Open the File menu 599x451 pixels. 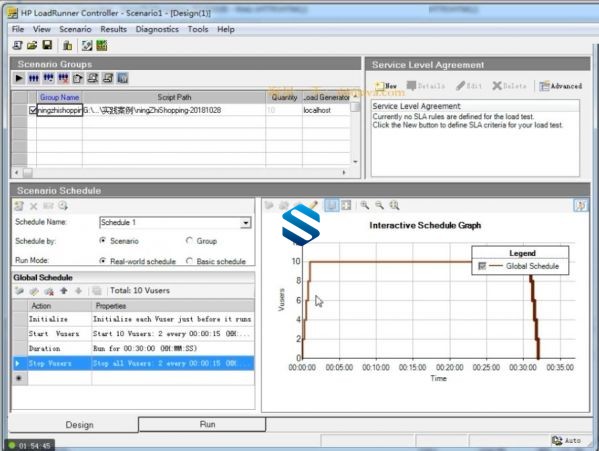[18, 29]
